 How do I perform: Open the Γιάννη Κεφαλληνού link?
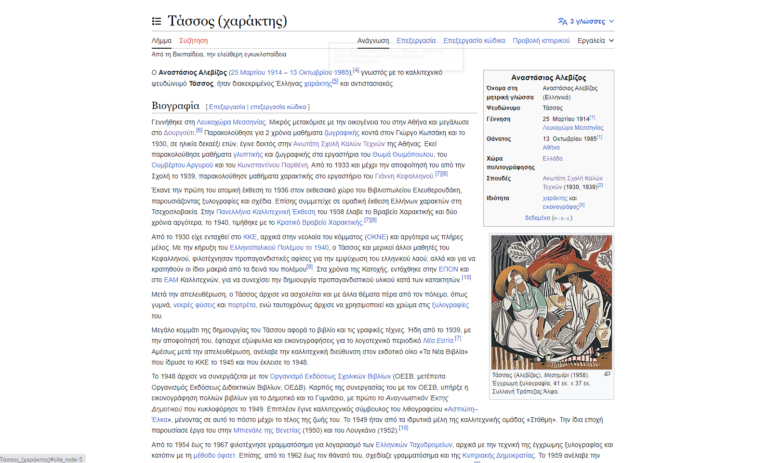click(404, 176)
